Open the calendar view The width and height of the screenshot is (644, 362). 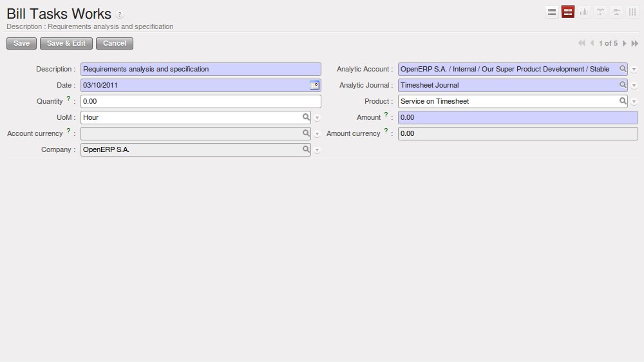click(600, 12)
